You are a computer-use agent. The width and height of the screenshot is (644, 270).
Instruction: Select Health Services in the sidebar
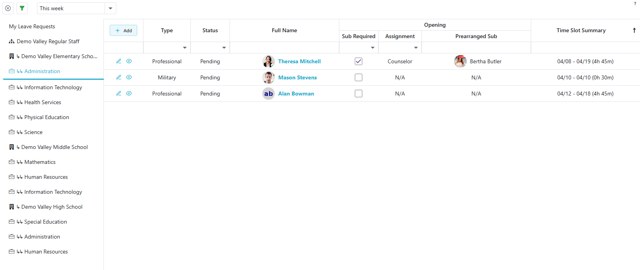(x=42, y=102)
